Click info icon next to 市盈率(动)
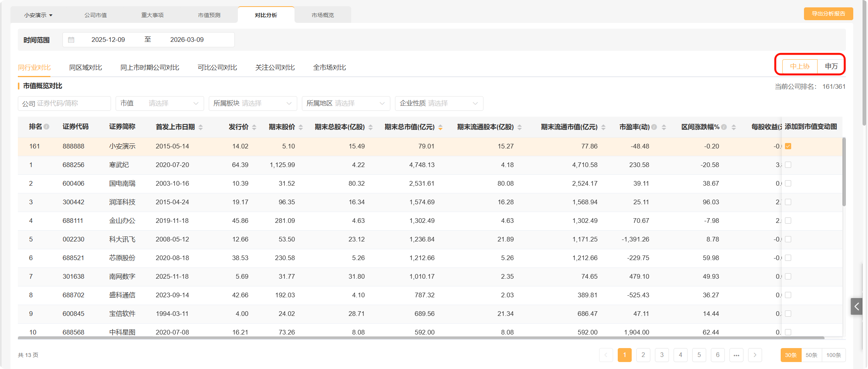Screen dimensions: 868x369 (x=654, y=127)
